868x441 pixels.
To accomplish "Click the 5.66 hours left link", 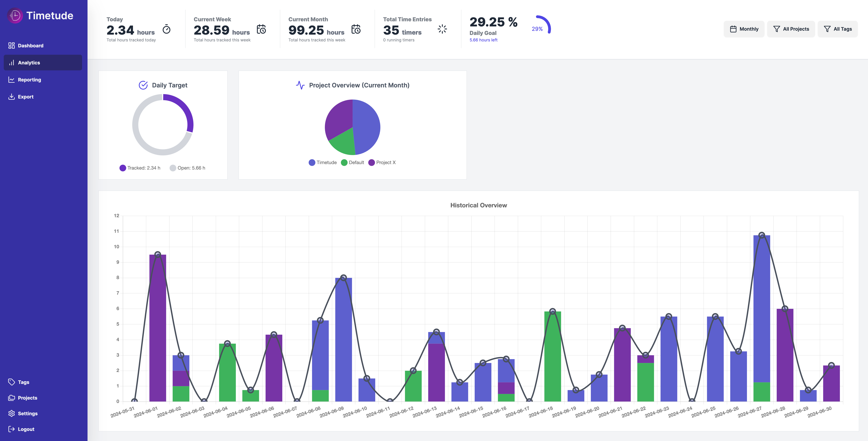I will (483, 40).
